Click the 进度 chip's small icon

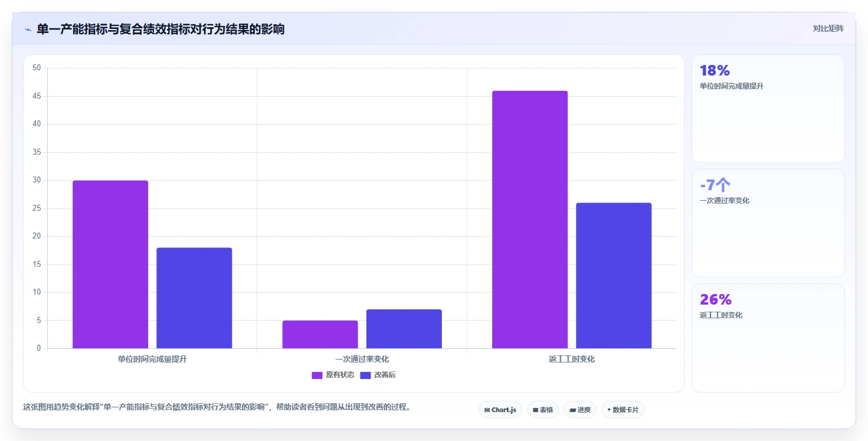[572, 410]
